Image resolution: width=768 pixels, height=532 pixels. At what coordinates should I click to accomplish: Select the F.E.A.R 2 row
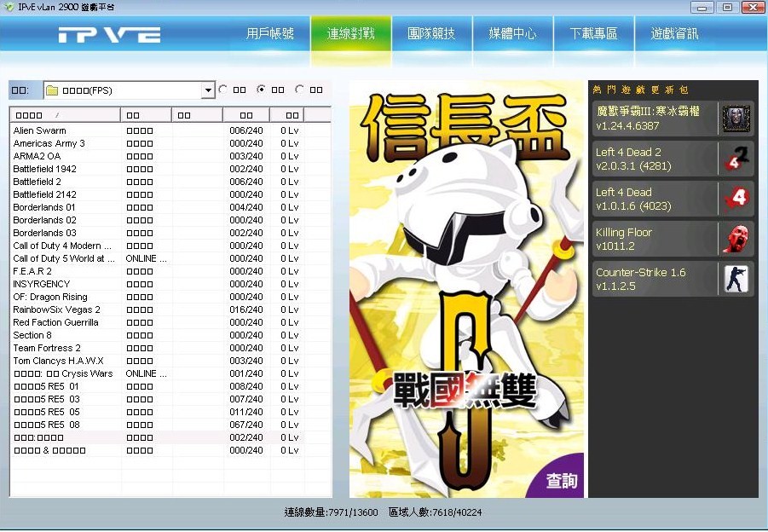click(x=157, y=271)
